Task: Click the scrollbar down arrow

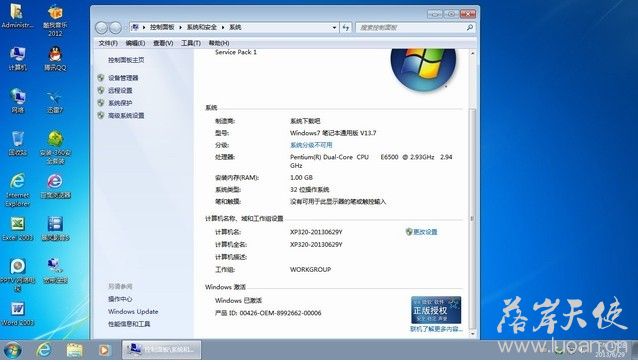Action: click(472, 334)
